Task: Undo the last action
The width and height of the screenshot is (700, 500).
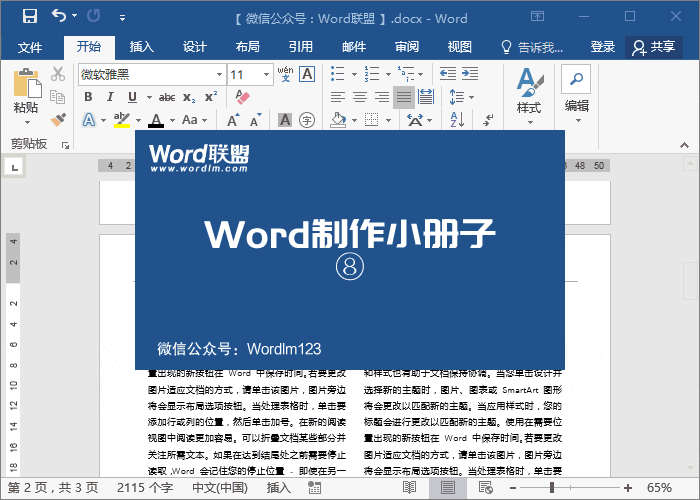Action: (59, 16)
